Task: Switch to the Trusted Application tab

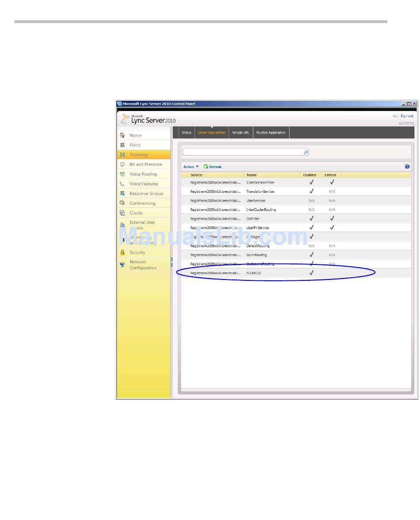Action: point(271,132)
